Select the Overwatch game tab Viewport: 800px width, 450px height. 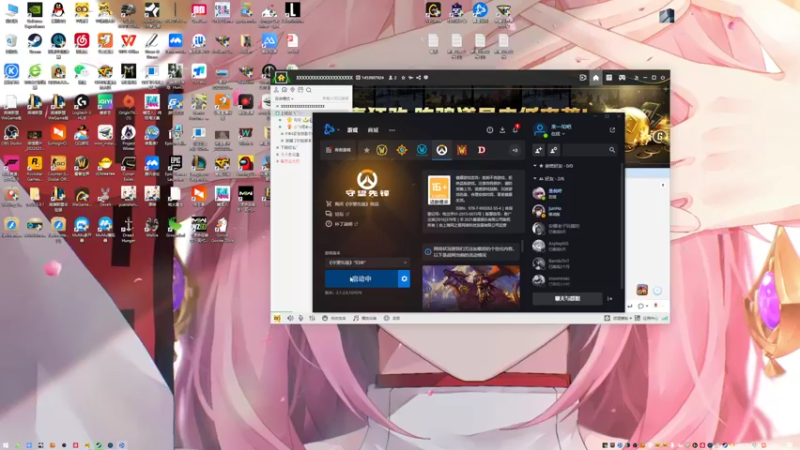tap(442, 150)
